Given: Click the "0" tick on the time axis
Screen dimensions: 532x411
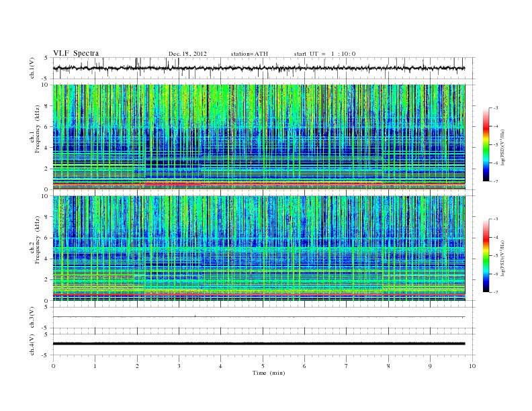Looking at the screenshot, I should click(53, 366).
